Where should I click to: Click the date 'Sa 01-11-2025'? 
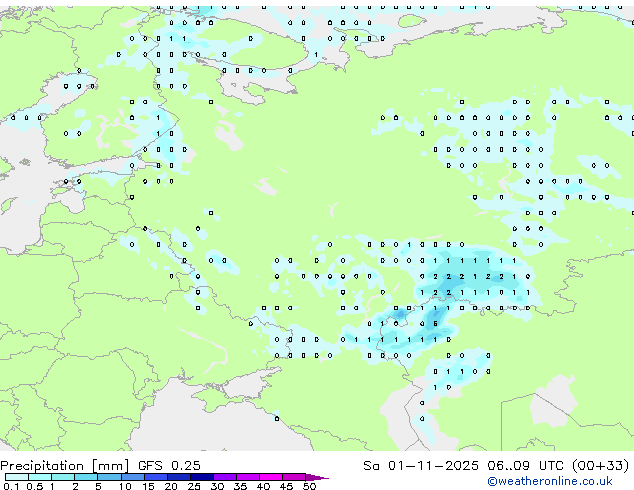pyautogui.click(x=421, y=466)
